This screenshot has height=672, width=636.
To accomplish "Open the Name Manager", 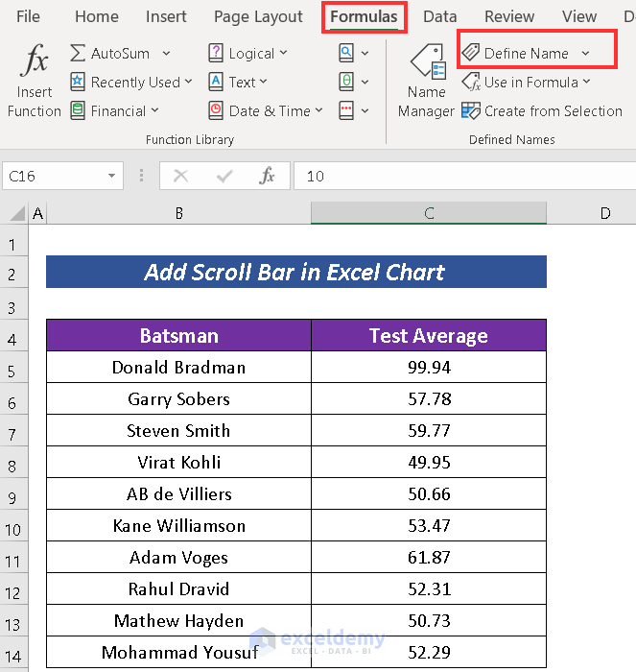I will [426, 82].
